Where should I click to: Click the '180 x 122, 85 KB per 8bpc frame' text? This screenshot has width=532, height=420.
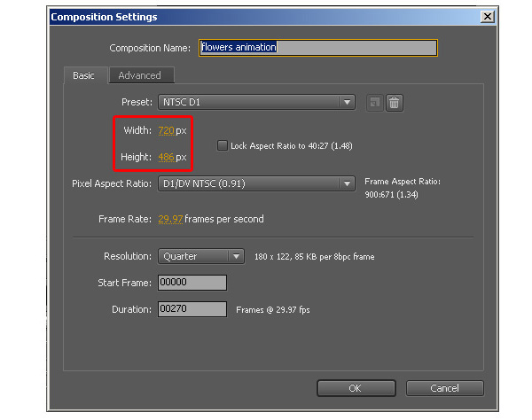[315, 257]
